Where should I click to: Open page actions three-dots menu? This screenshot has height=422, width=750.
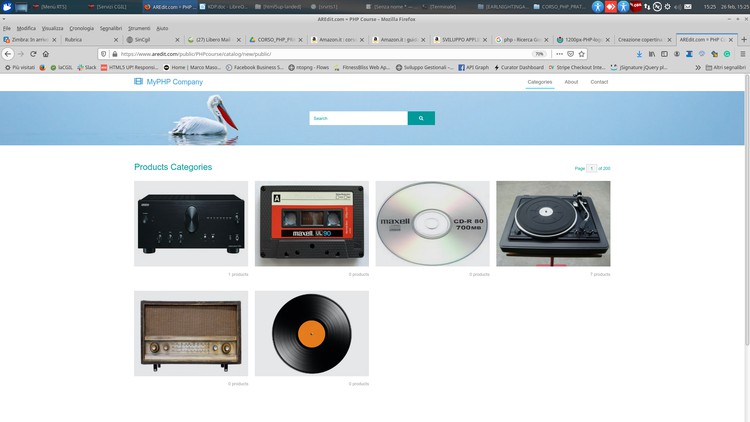(x=559, y=54)
